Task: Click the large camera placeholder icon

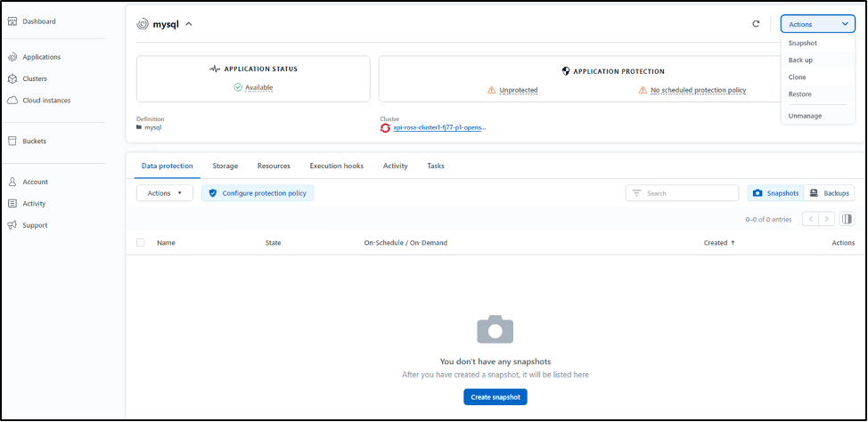Action: [495, 329]
